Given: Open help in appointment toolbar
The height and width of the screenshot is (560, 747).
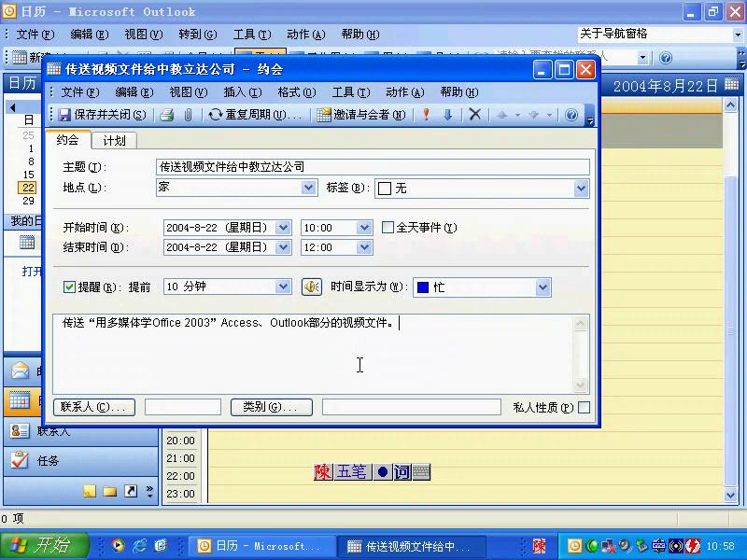Looking at the screenshot, I should pos(571,115).
